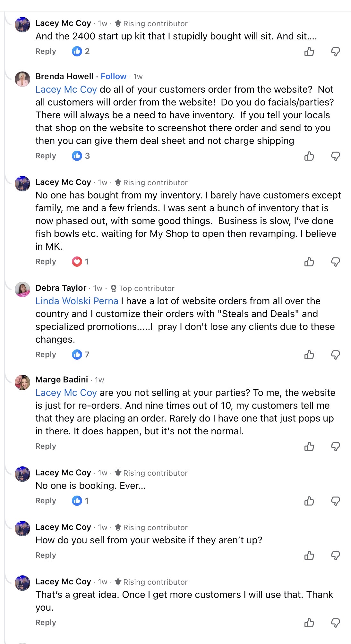Viewport: 351px width, 644px height.
Task: Thumbs up the 'No one is booking' comment
Action: point(309,501)
